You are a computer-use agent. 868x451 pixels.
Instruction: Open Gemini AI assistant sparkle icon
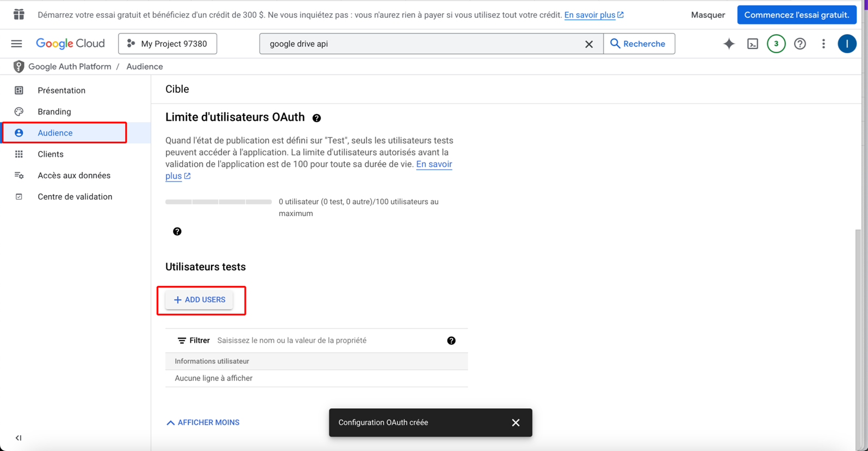729,43
